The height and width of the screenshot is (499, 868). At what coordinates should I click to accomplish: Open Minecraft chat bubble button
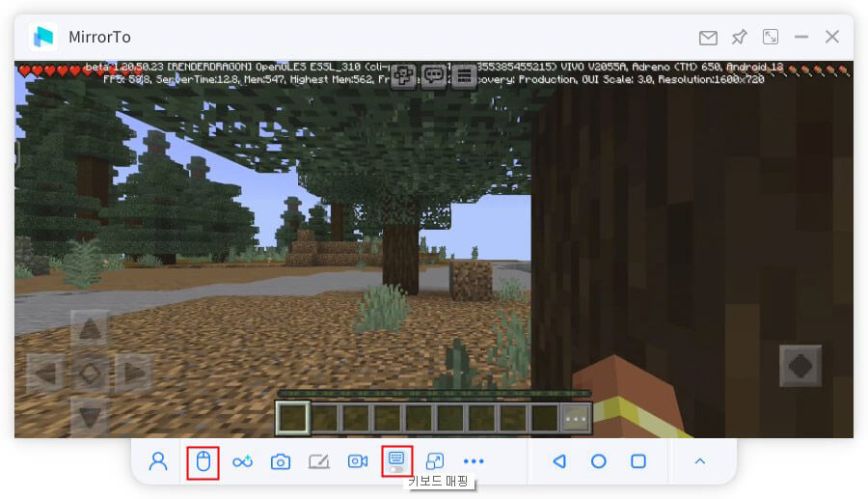coord(434,76)
